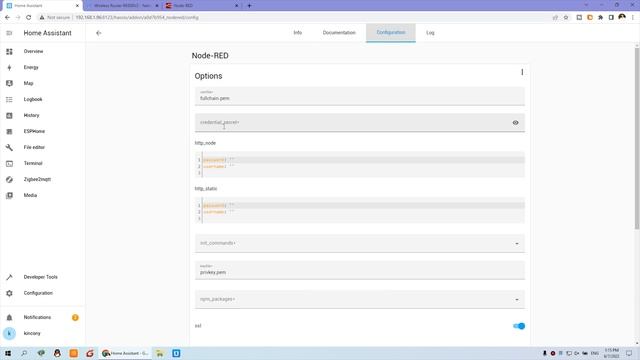Image resolution: width=640 pixels, height=360 pixels.
Task: Click the taskbar clock
Action: pos(611,353)
